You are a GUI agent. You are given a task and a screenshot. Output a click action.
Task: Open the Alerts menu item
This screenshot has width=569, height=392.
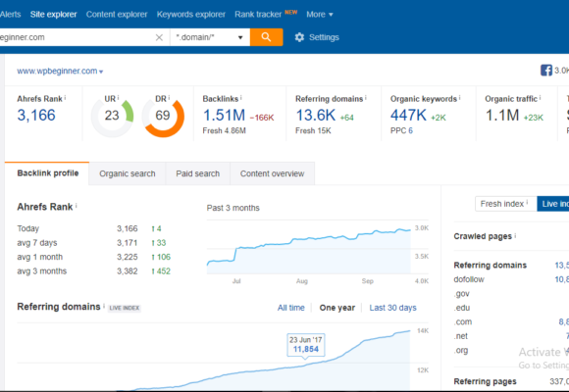click(x=11, y=15)
